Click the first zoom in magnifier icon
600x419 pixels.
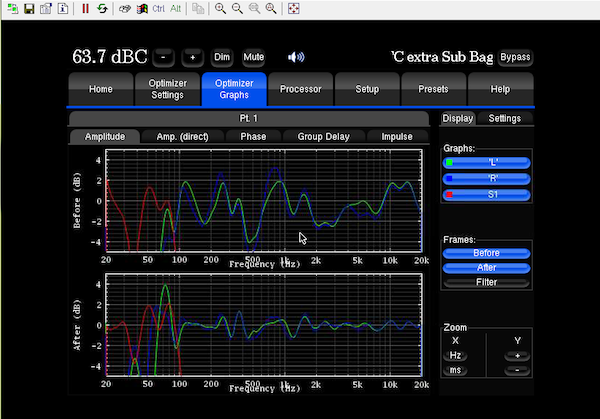tap(220, 9)
